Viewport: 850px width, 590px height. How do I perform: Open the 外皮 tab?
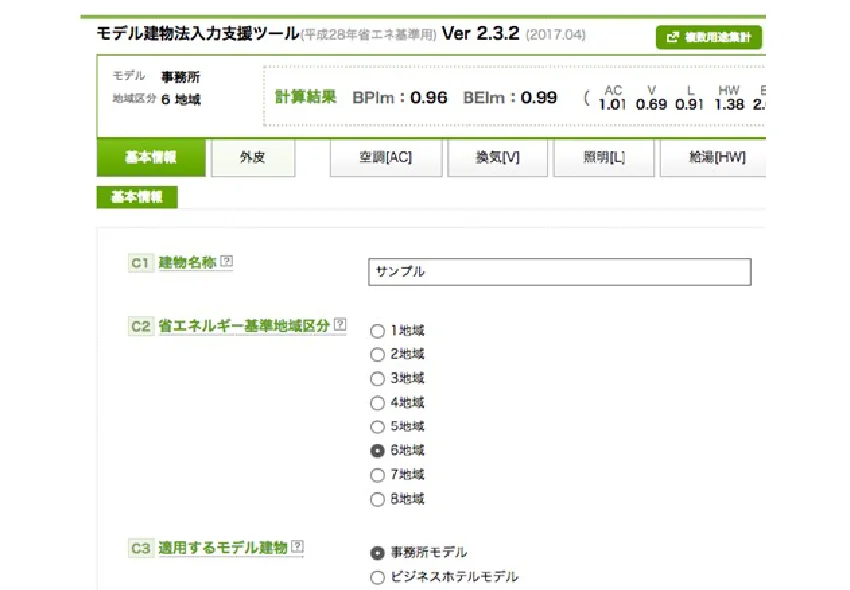[253, 158]
